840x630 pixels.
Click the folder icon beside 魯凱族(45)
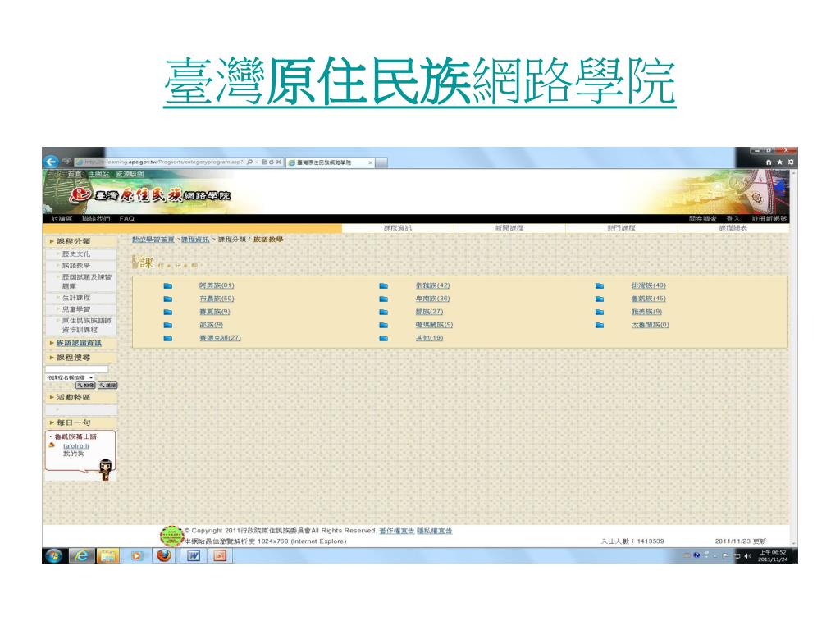click(600, 299)
